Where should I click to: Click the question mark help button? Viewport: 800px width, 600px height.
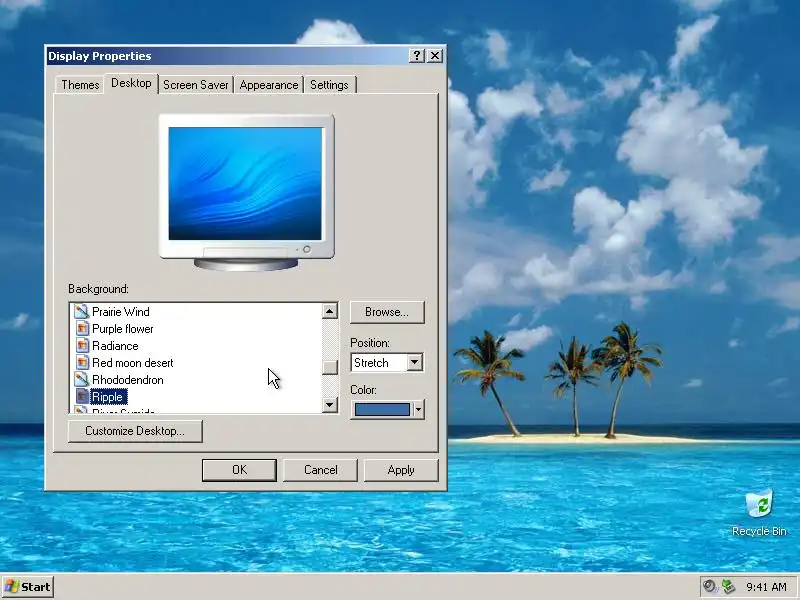point(417,56)
